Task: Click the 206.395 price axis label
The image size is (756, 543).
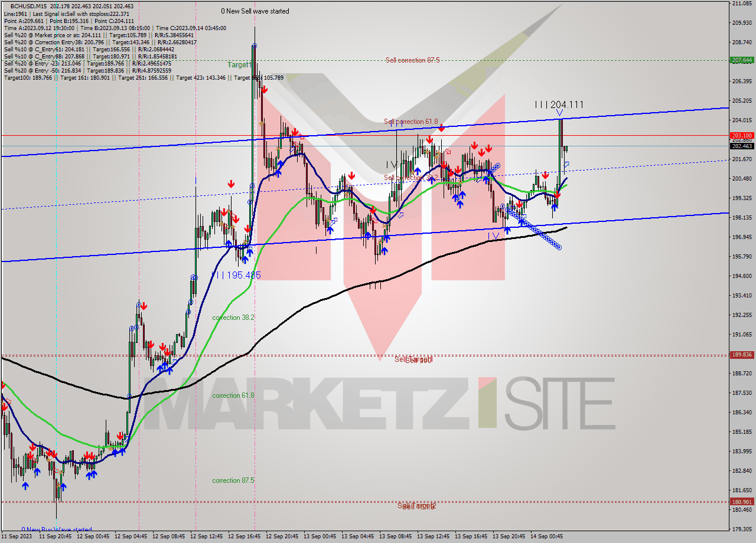Action: click(742, 81)
